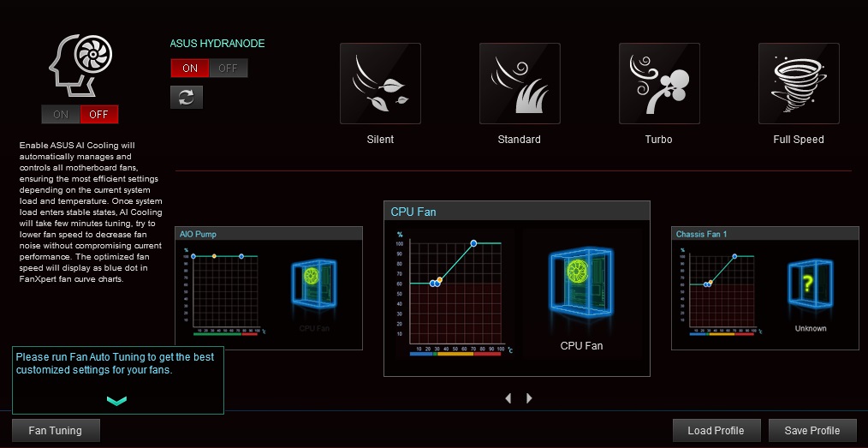868x448 pixels.
Task: Click the CPU Fan caption under case image
Action: 581,345
